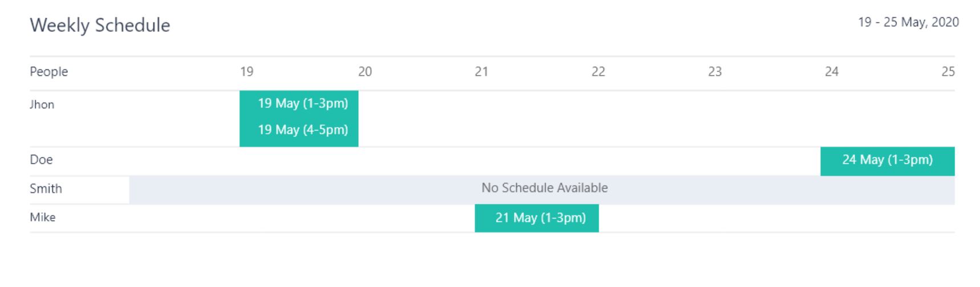
Task: Select day 19 column header
Action: click(x=246, y=72)
